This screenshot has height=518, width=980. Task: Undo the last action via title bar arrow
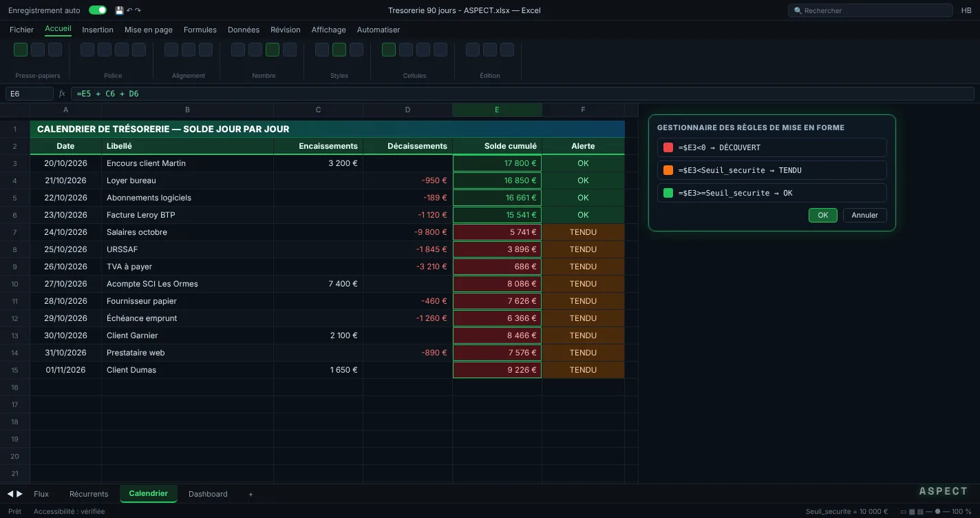click(x=129, y=10)
